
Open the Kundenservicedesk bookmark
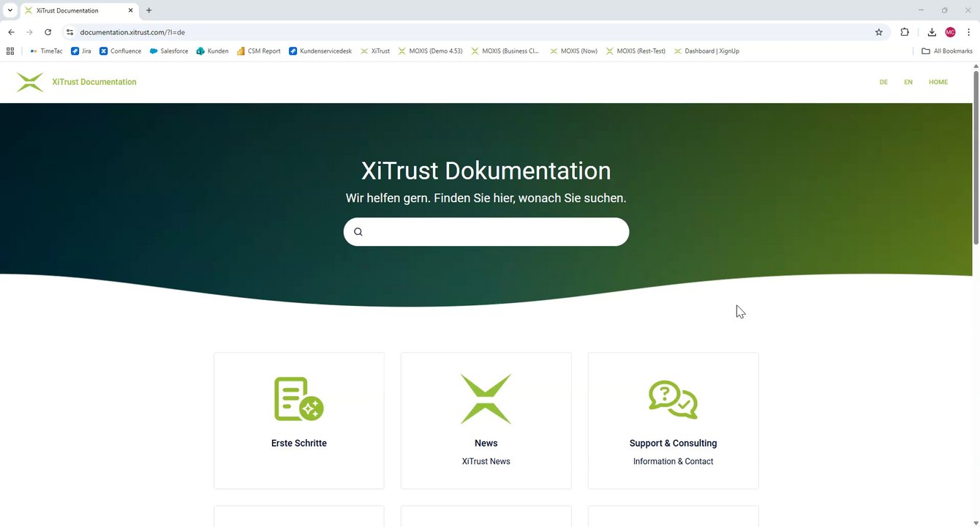(320, 51)
